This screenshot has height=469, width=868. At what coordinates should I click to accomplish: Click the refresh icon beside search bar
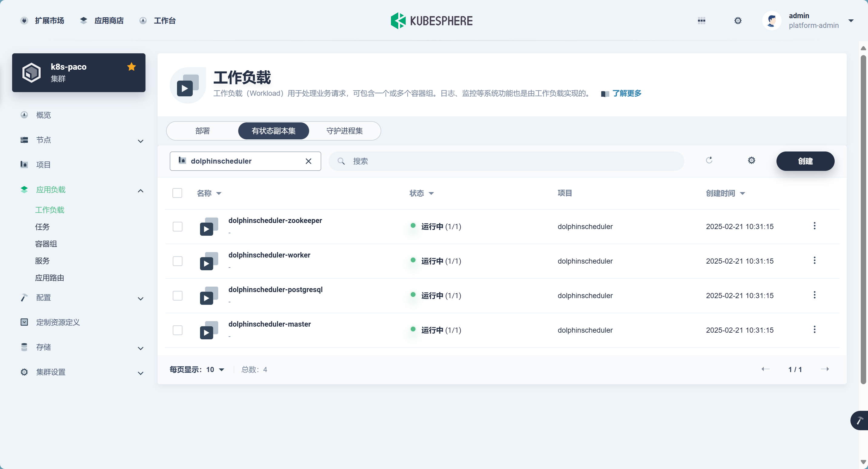(709, 160)
